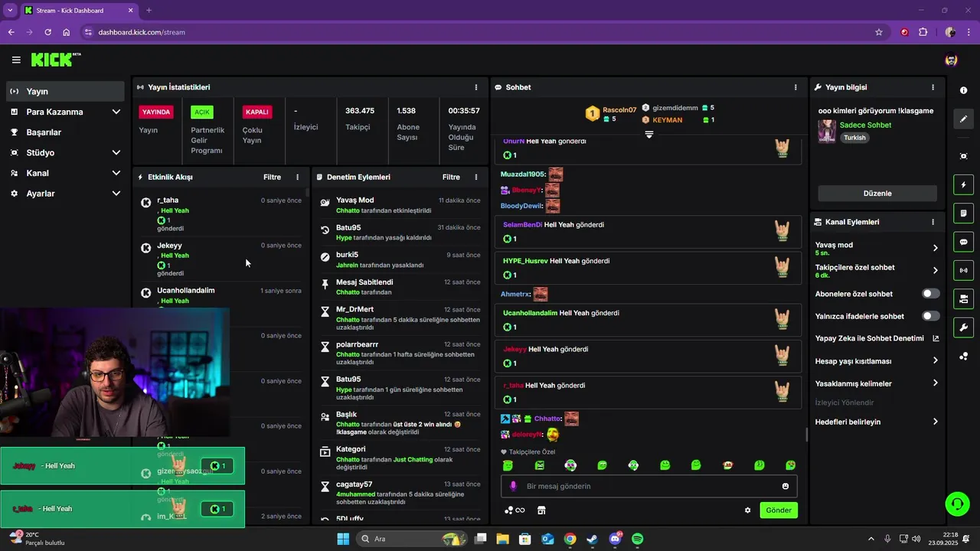Screen dimensions: 980x551
Task: Click the stream category thumbnail image
Action: (827, 131)
